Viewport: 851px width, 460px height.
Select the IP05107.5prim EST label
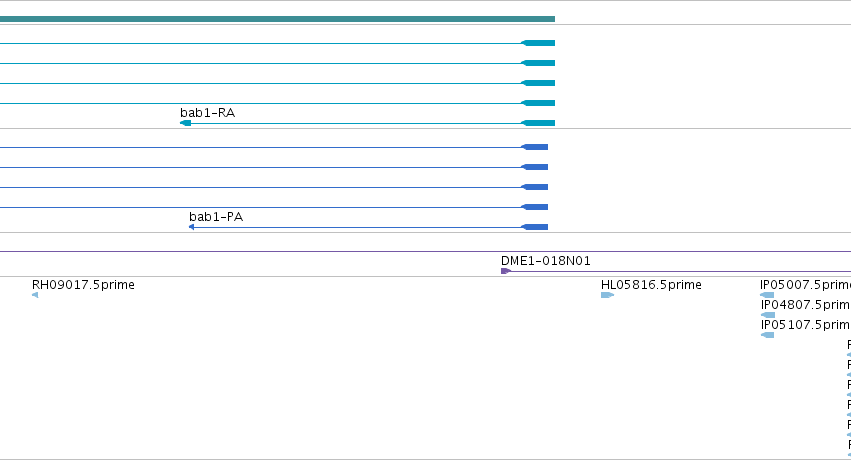click(x=805, y=325)
